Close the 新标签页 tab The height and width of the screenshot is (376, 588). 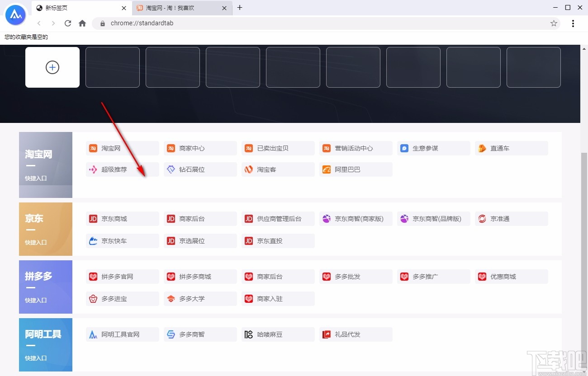(124, 8)
